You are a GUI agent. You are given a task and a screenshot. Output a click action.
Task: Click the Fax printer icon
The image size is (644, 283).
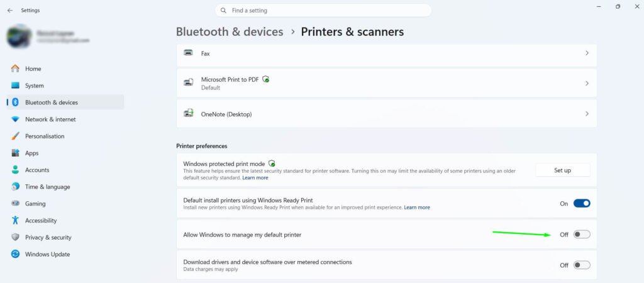click(188, 53)
